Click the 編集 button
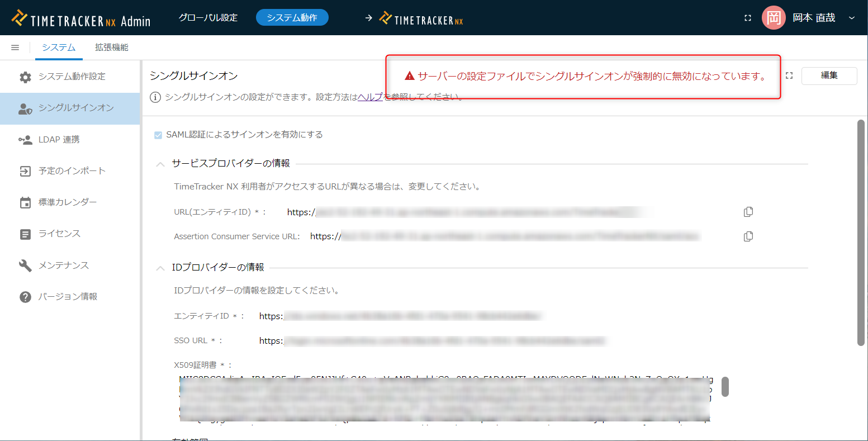This screenshot has width=868, height=441. (x=828, y=75)
